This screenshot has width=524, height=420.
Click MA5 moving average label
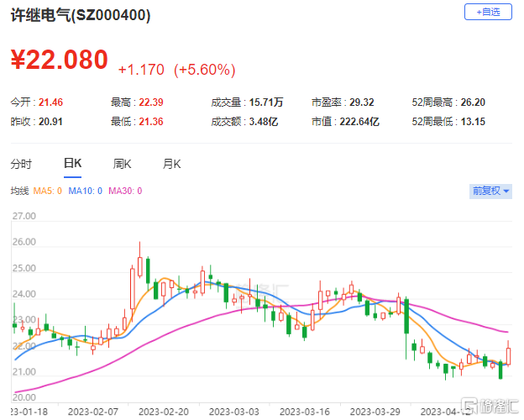[x=48, y=191]
